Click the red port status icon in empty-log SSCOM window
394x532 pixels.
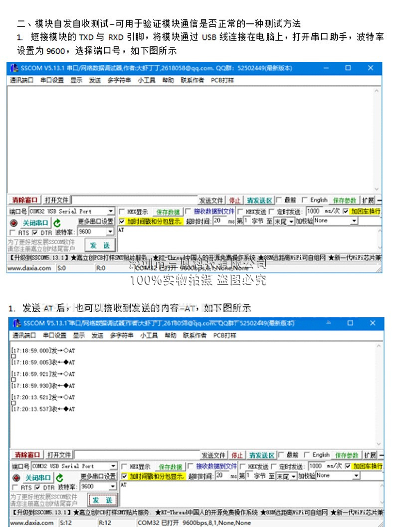coord(13,223)
